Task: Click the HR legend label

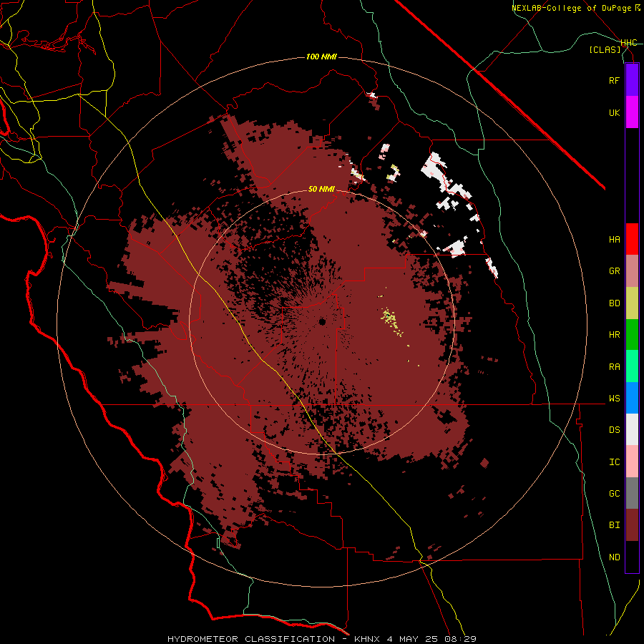Action: [x=614, y=335]
